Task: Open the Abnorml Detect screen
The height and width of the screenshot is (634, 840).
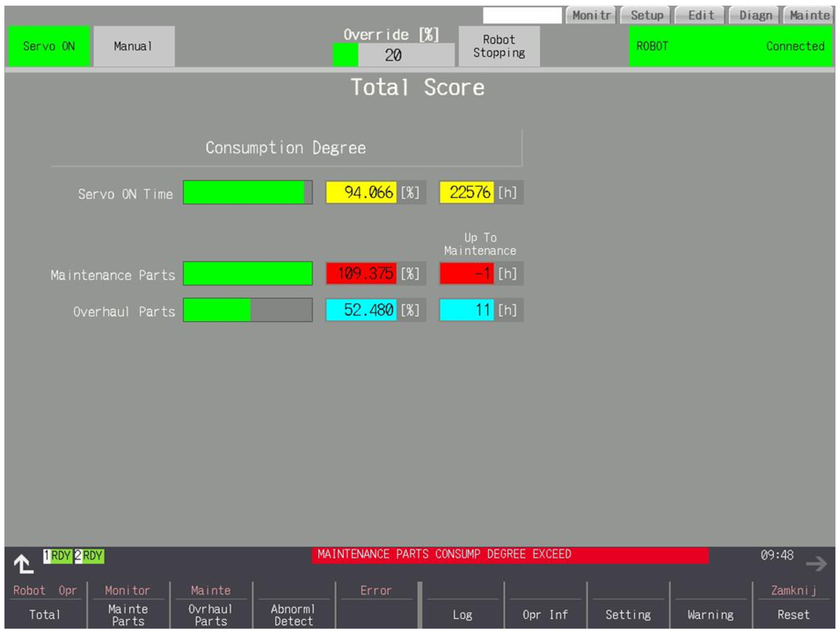Action: tap(293, 615)
